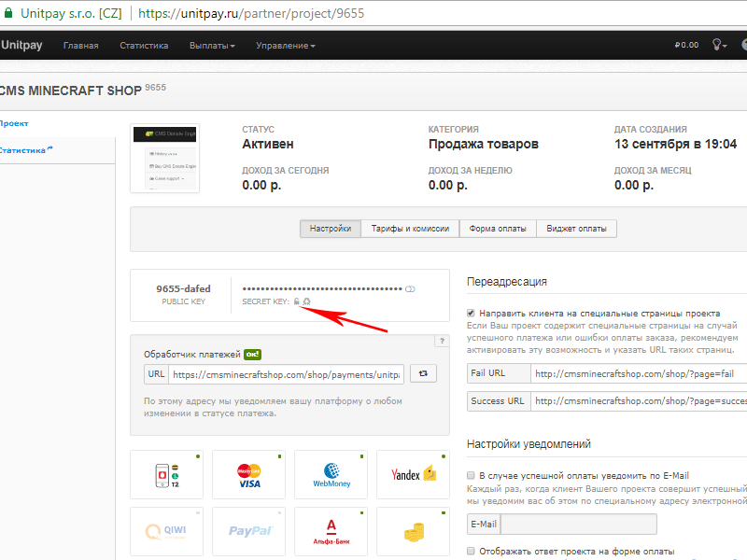Select the PayPal payment method tile

click(249, 531)
